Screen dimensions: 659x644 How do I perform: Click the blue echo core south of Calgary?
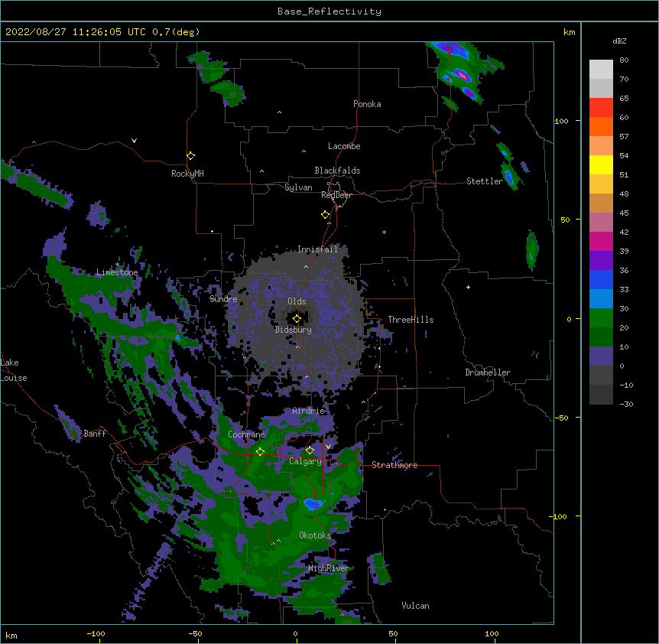tap(313, 503)
